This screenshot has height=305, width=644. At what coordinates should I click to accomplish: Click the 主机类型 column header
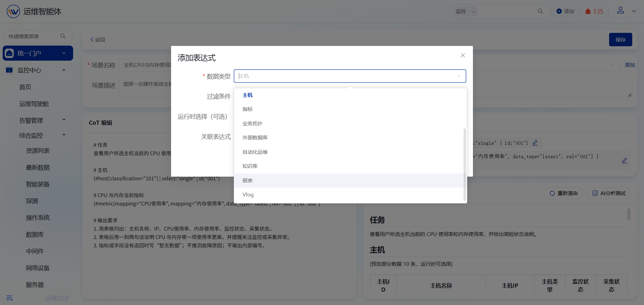click(x=550, y=286)
